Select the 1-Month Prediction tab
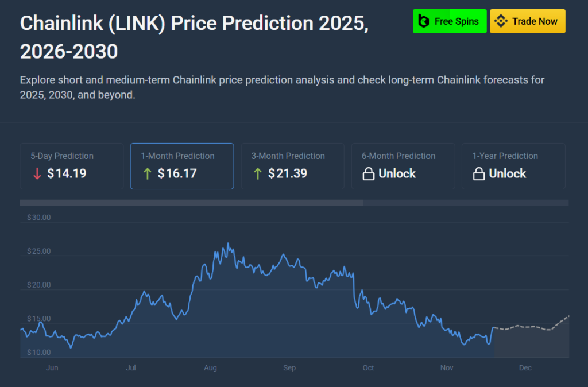588x387 pixels. click(x=181, y=166)
